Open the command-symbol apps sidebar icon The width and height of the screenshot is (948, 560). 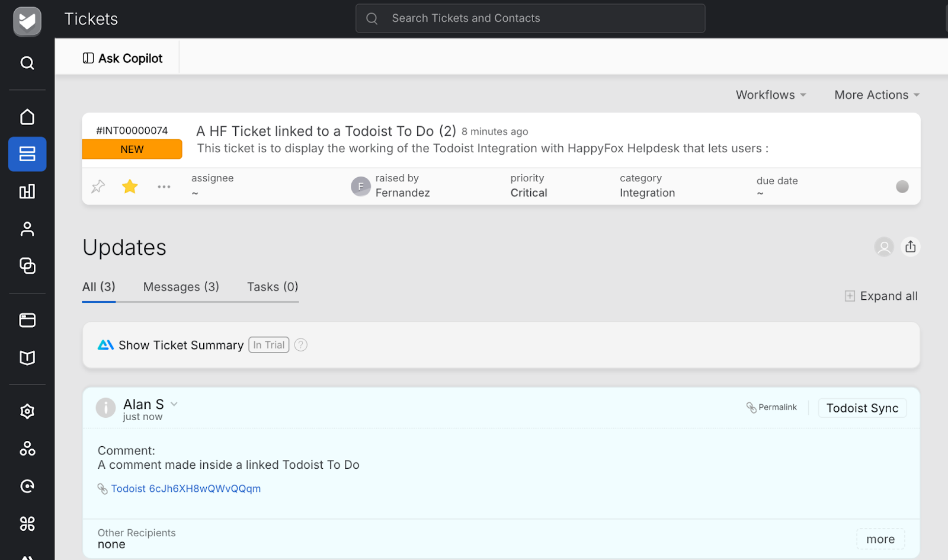[27, 523]
